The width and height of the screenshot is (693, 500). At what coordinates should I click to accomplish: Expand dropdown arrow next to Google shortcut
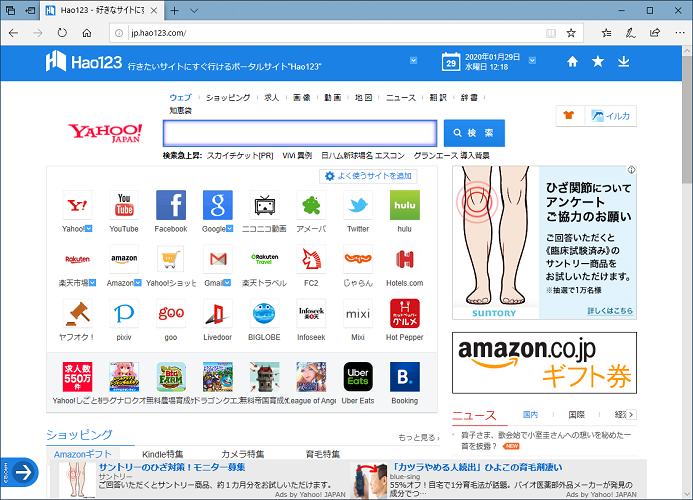(x=229, y=229)
